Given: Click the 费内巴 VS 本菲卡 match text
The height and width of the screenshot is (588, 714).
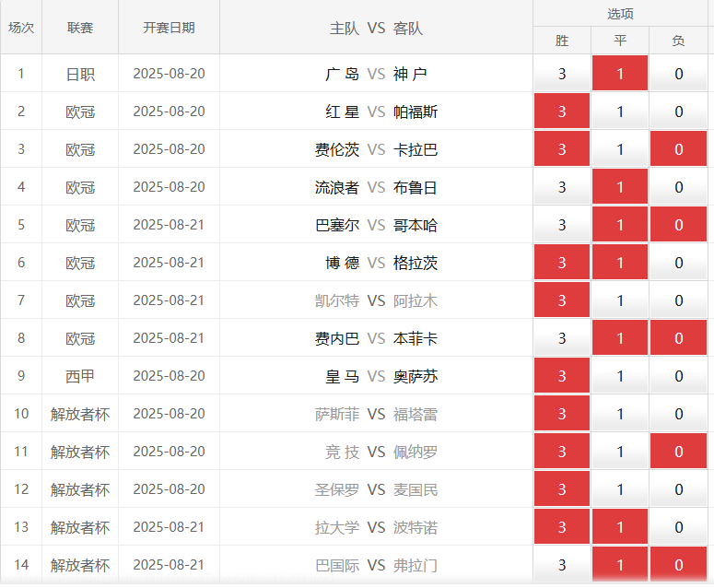Looking at the screenshot, I should [x=376, y=338].
